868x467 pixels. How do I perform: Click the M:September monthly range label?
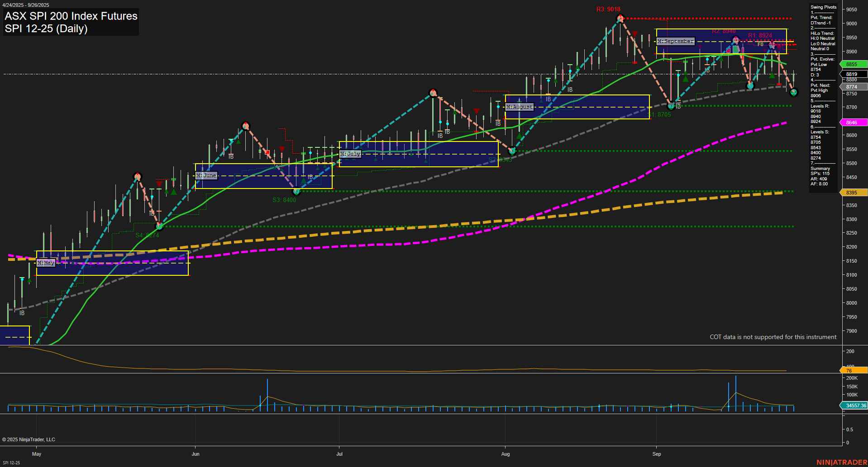(676, 41)
